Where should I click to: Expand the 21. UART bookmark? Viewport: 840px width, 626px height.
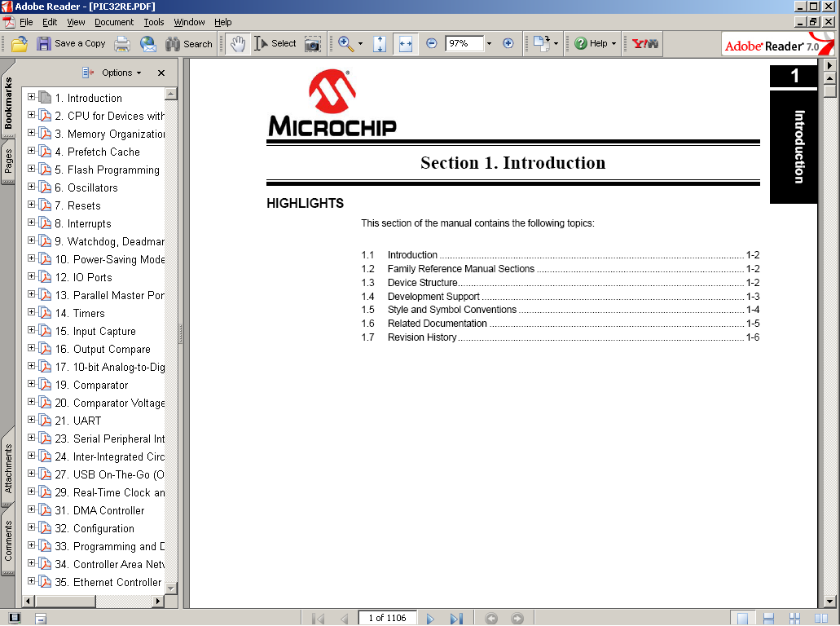pyautogui.click(x=31, y=420)
